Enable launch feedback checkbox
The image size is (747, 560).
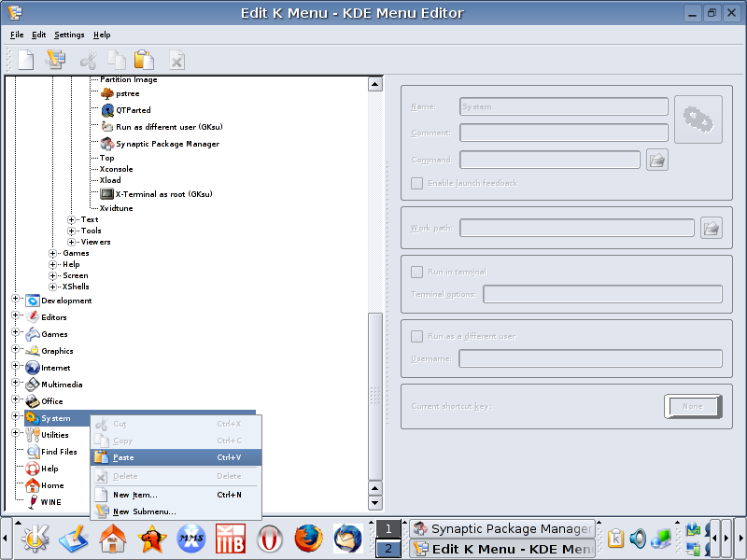pos(417,183)
